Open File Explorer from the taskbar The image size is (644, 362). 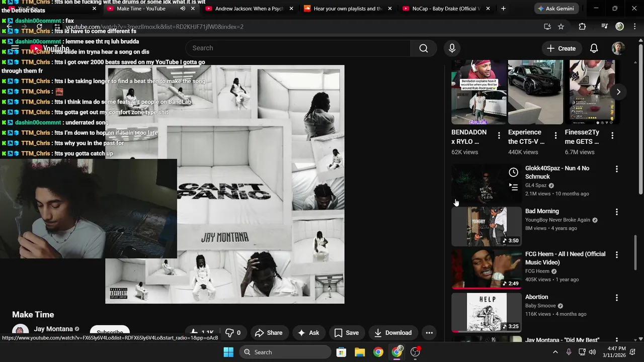[x=360, y=352]
